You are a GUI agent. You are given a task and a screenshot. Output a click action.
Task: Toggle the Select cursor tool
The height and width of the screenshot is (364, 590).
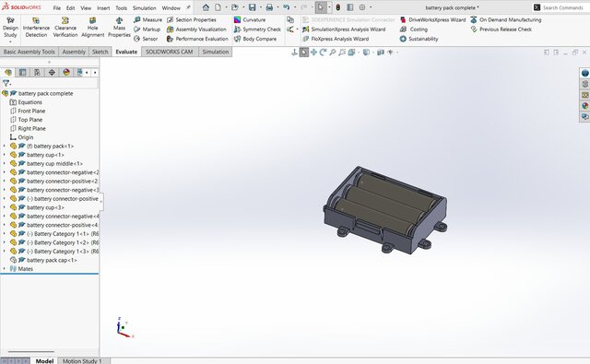[320, 7]
